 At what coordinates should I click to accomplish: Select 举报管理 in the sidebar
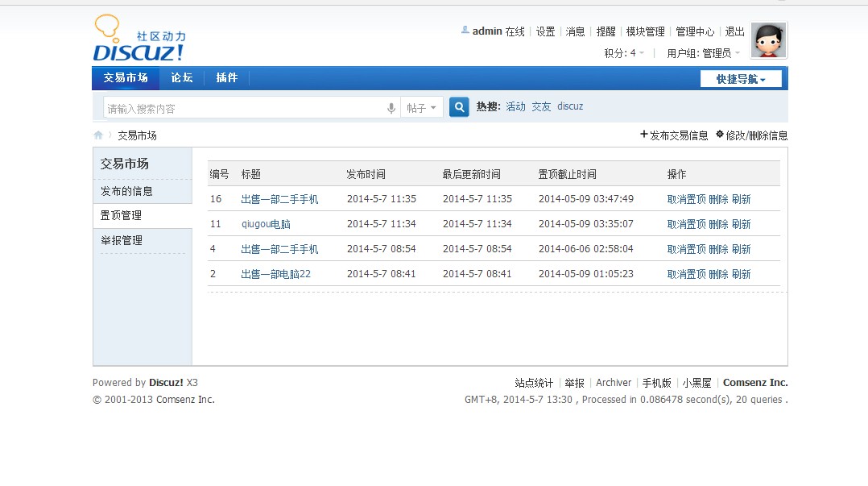click(x=123, y=239)
